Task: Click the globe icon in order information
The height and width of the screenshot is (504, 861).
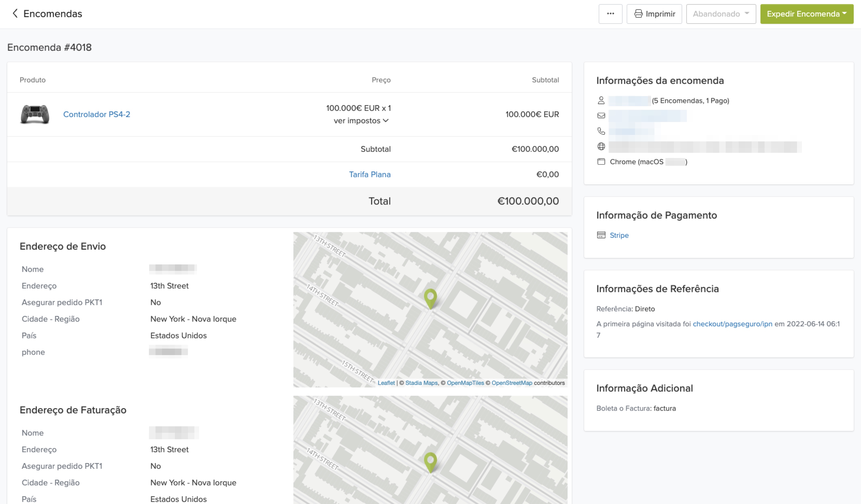Action: [x=601, y=147]
